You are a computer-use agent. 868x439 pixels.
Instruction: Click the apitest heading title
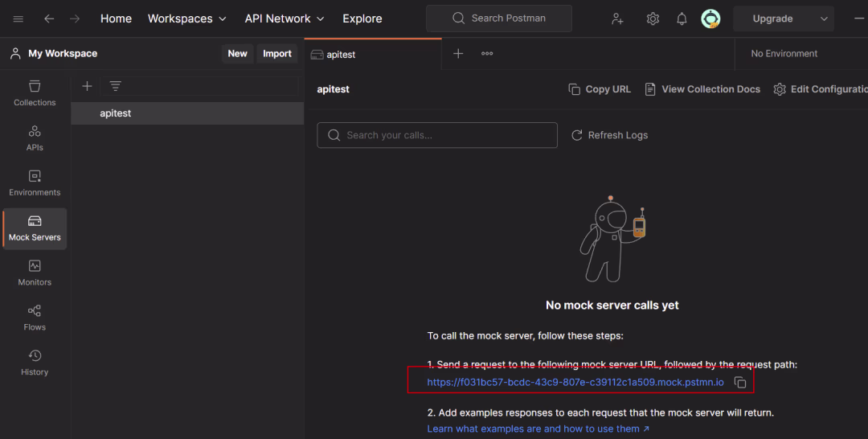point(333,89)
